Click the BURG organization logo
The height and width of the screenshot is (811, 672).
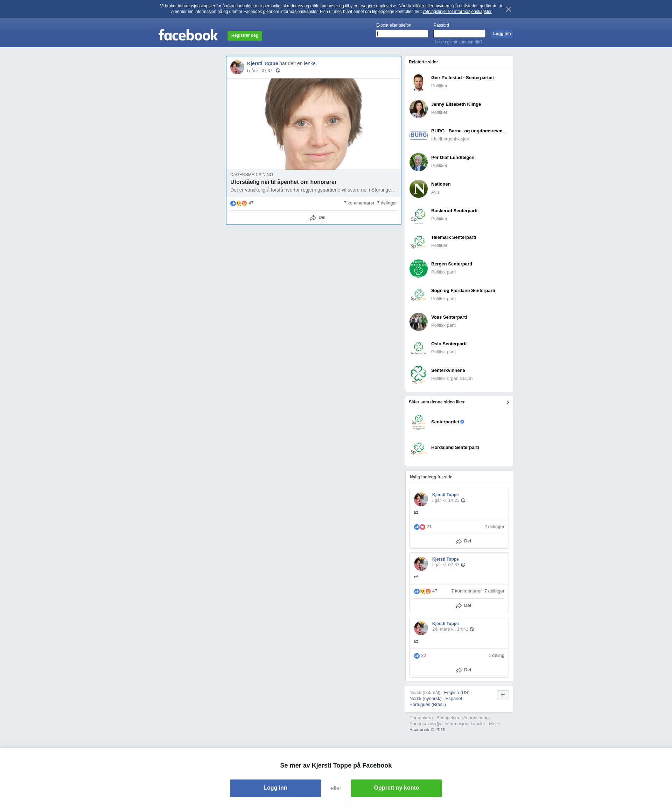pyautogui.click(x=418, y=136)
